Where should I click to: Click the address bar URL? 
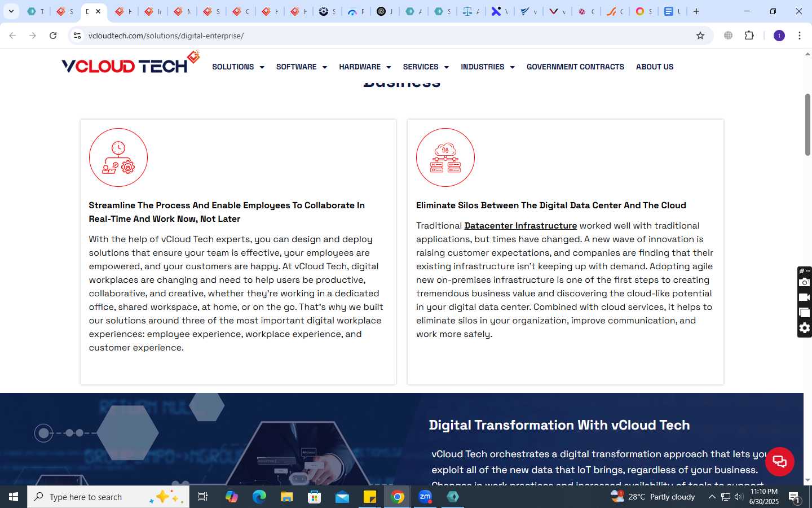pyautogui.click(x=166, y=36)
